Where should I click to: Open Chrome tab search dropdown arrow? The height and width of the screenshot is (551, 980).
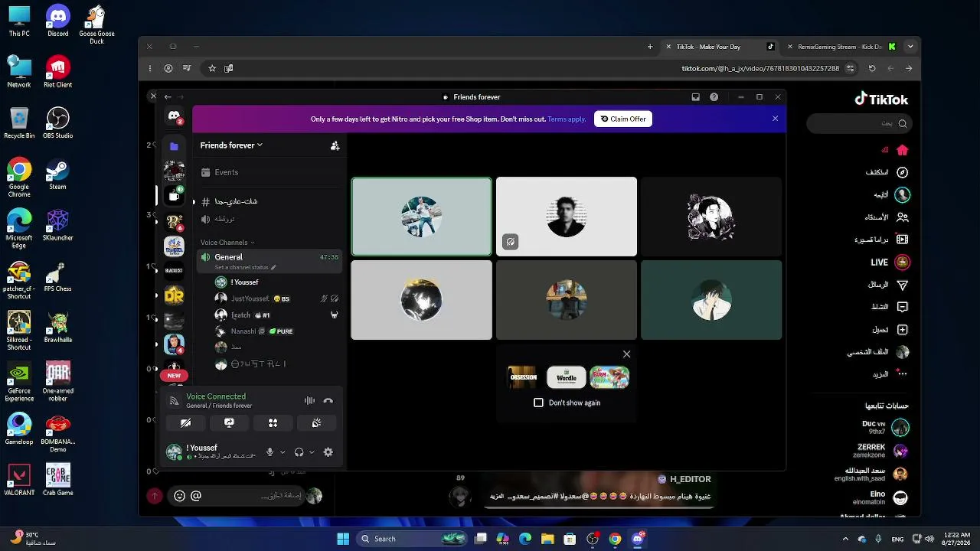point(910,47)
